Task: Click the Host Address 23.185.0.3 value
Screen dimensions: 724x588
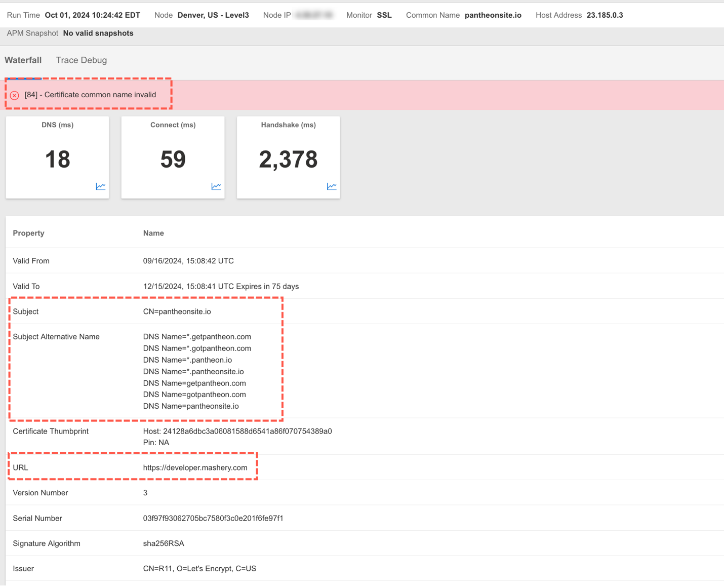Action: point(605,15)
